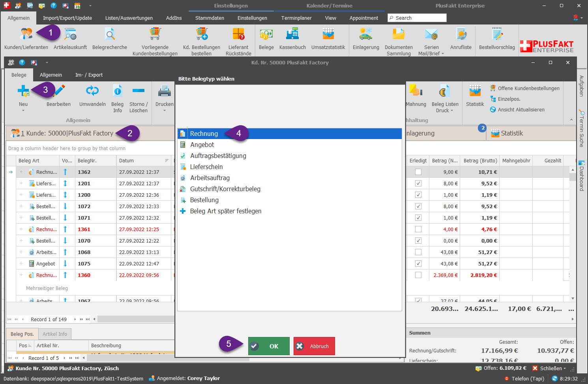Open Belege in main ribbon
The height and width of the screenshot is (384, 588).
(x=266, y=39)
